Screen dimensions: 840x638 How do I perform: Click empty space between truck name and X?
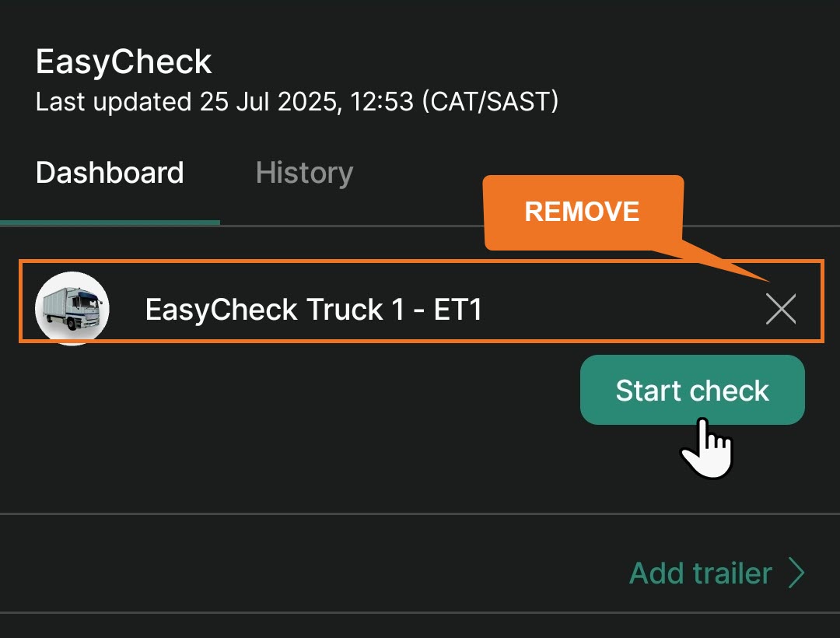(x=622, y=310)
